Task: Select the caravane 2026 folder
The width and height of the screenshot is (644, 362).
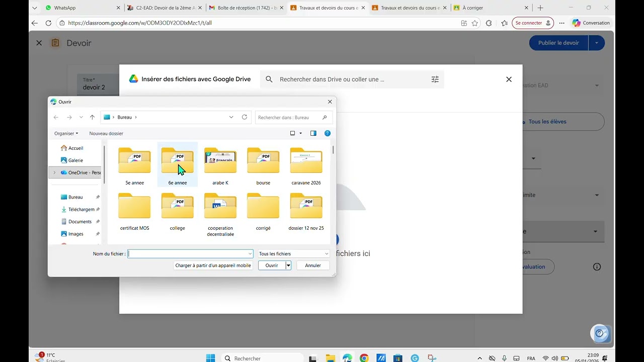Action: [306, 165]
